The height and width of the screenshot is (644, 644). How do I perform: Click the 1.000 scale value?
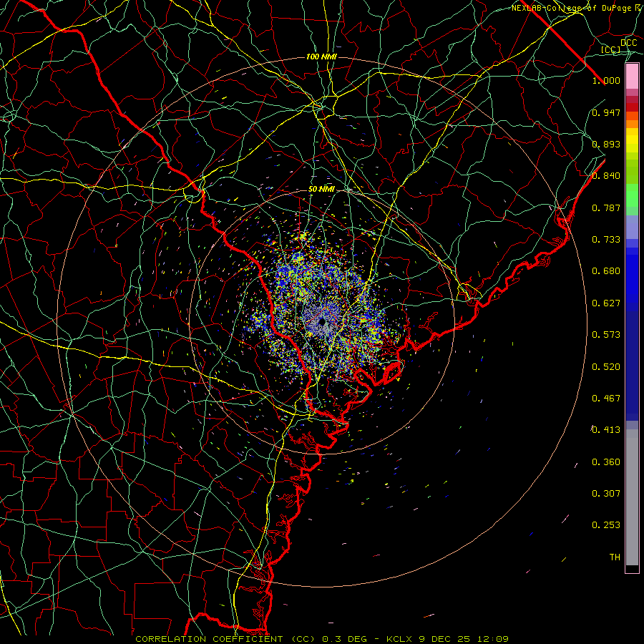click(x=606, y=80)
